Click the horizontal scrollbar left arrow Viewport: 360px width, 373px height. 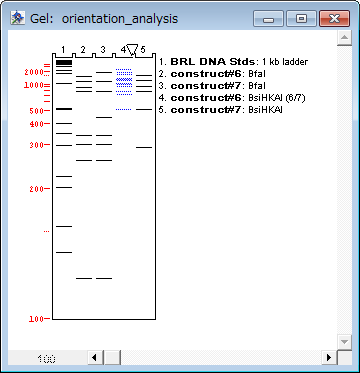point(95,358)
